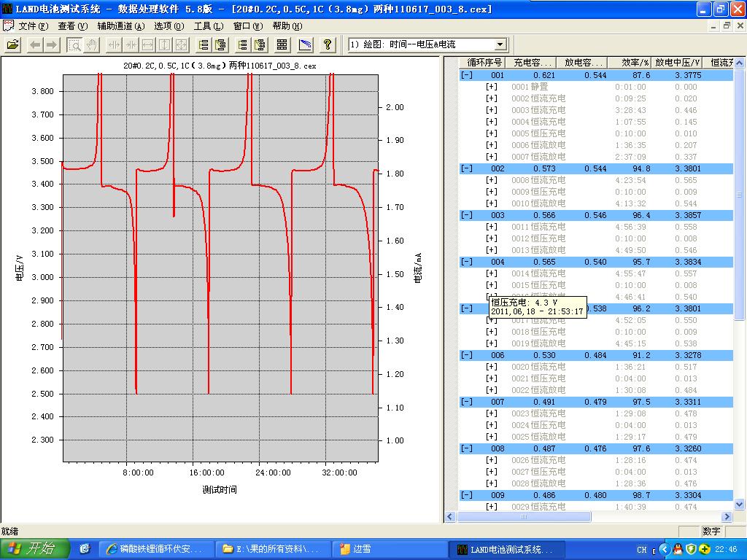Click the horizontal fit-width arrows icon
This screenshot has width=747, height=560.
148,44
